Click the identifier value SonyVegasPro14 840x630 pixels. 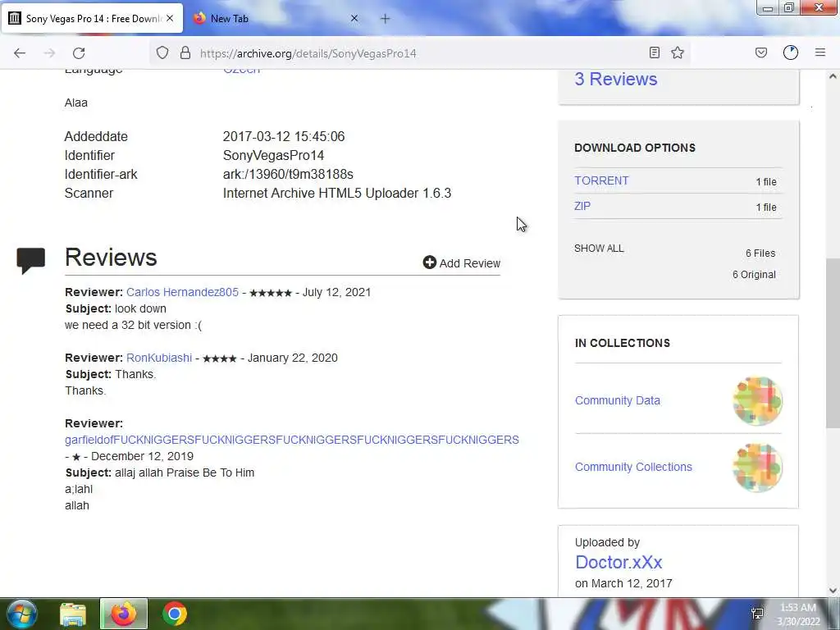pyautogui.click(x=273, y=155)
